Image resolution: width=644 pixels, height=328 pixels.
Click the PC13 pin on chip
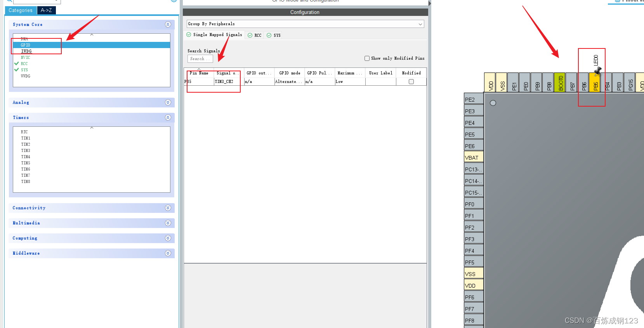474,169
